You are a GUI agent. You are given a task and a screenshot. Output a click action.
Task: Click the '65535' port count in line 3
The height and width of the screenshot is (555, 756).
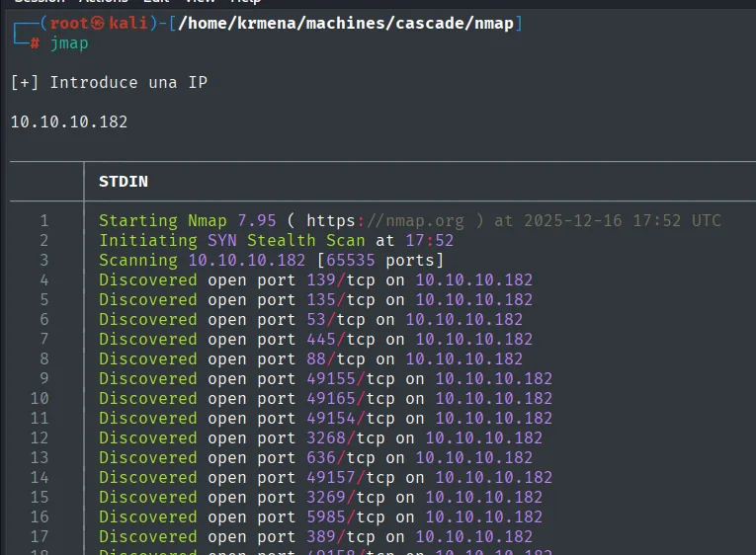(x=351, y=260)
